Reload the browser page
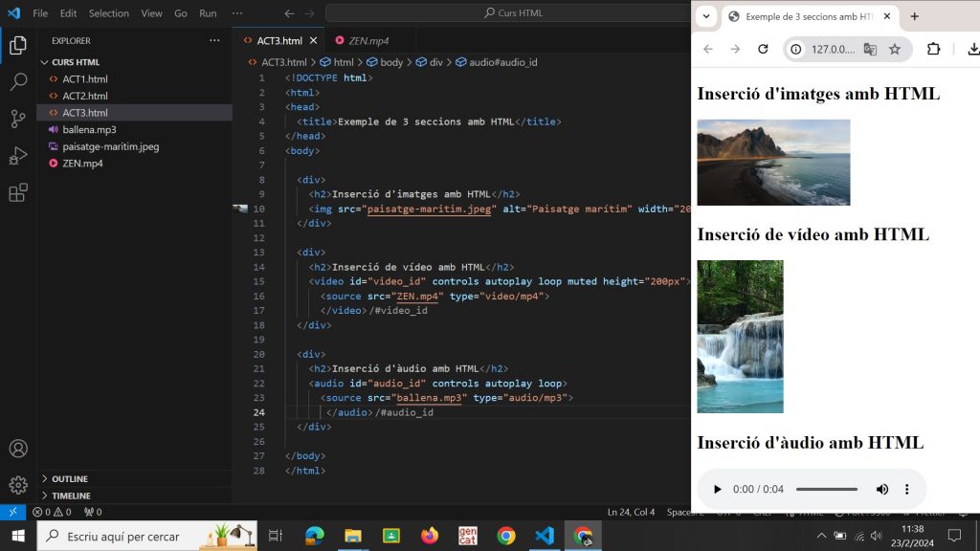 pyautogui.click(x=763, y=50)
